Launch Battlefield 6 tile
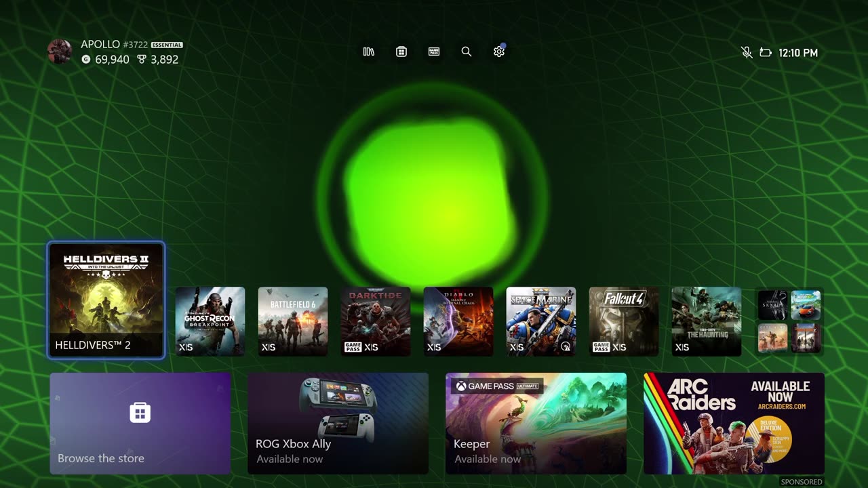The height and width of the screenshot is (488, 868). pyautogui.click(x=293, y=321)
